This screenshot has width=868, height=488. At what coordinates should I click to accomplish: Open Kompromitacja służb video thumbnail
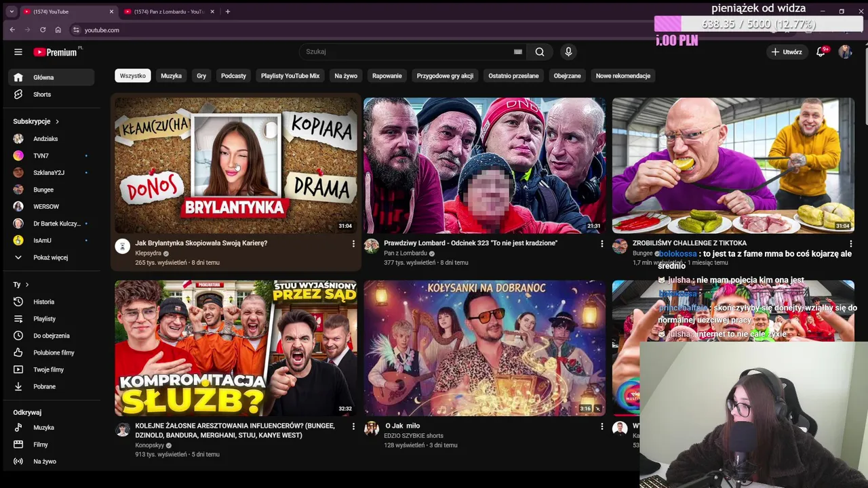(236, 348)
